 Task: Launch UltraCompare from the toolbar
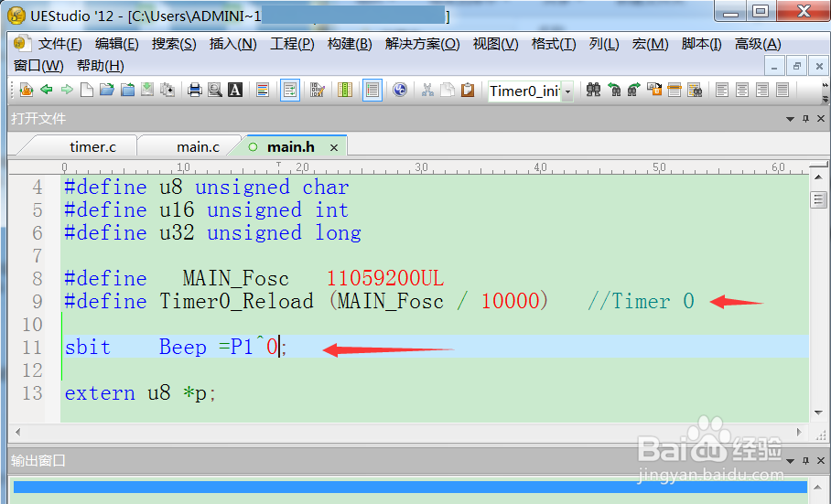[400, 90]
